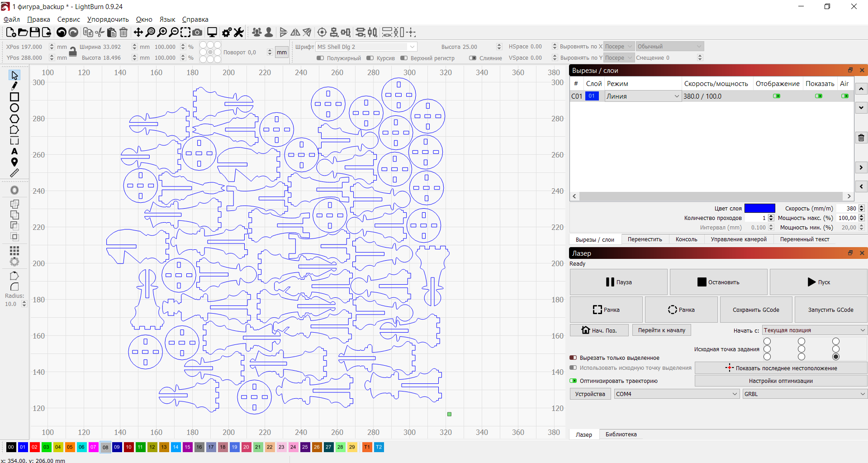Create a new file from the toolbar
868x463 pixels.
tap(11, 32)
